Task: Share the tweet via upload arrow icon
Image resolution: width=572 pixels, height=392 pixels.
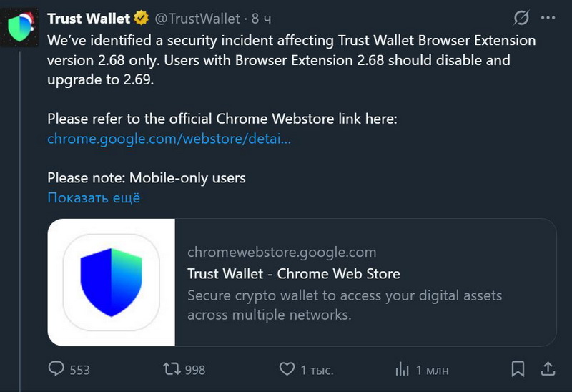Action: click(548, 369)
